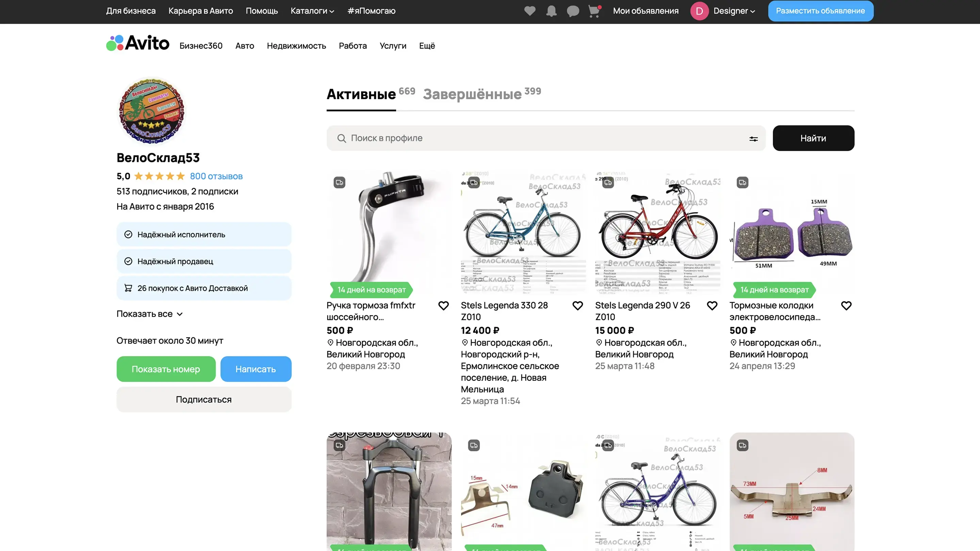Open the red Stels Legenda 290 thumbnail
980x551 pixels.
(x=657, y=233)
